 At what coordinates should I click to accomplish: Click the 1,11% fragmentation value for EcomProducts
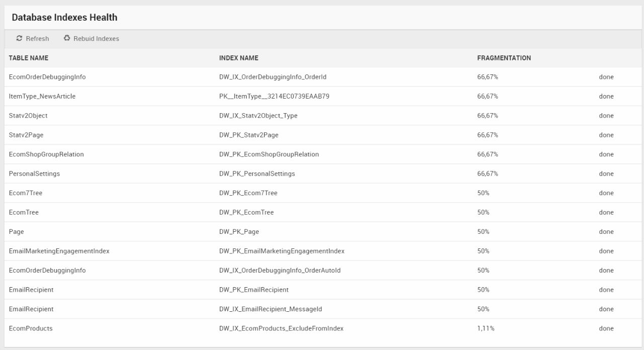click(486, 328)
